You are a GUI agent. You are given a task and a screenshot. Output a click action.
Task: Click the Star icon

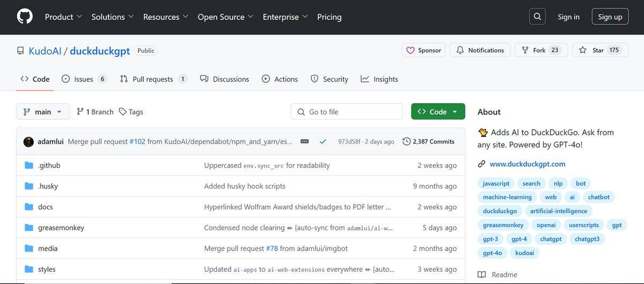(583, 50)
